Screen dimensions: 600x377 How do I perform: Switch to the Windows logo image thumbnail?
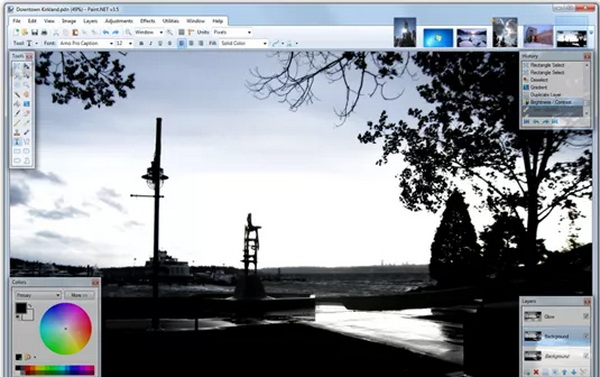[x=438, y=38]
